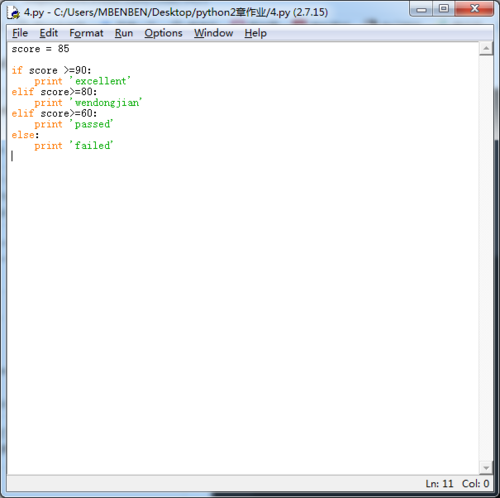Click the window title text '4.py'
Screen dimensions: 500x498
coord(34,13)
